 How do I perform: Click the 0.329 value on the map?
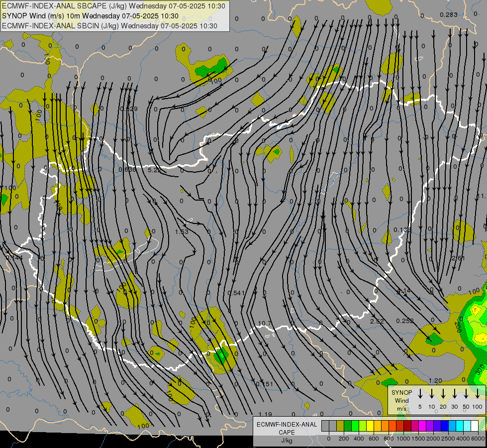coord(128,109)
